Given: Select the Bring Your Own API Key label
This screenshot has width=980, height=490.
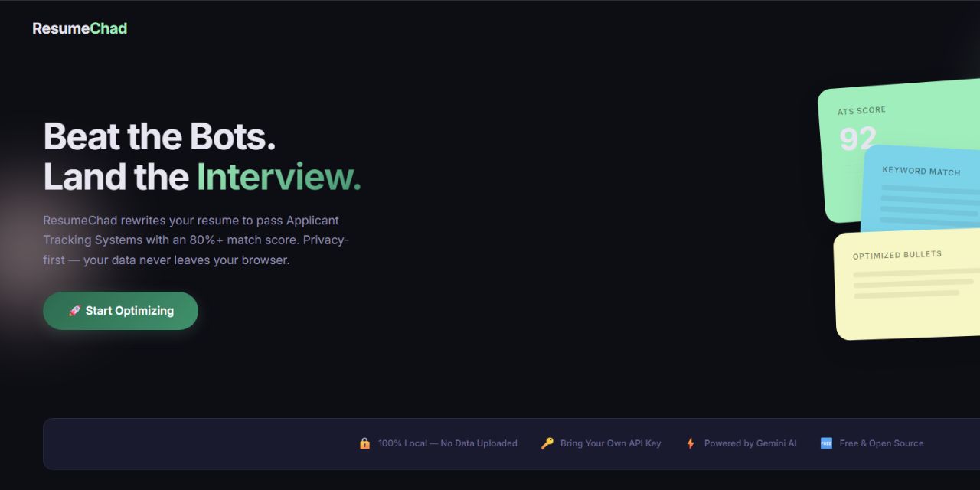Looking at the screenshot, I should click(611, 443).
